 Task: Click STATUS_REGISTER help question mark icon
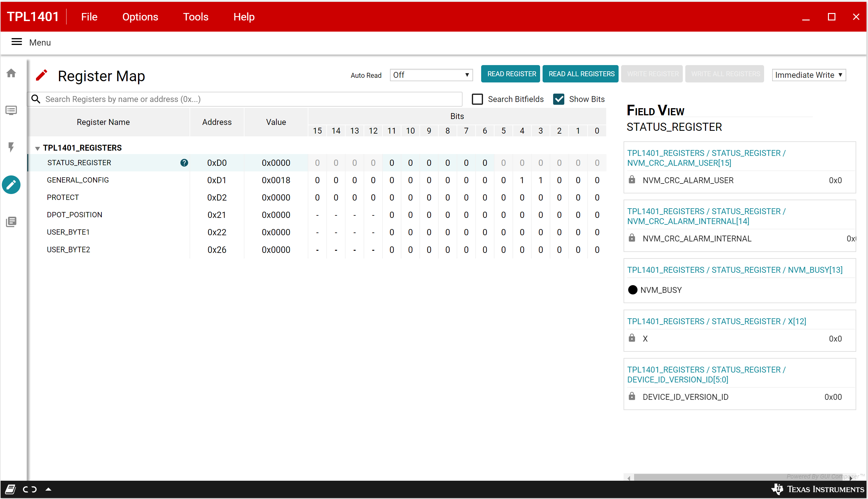tap(184, 163)
